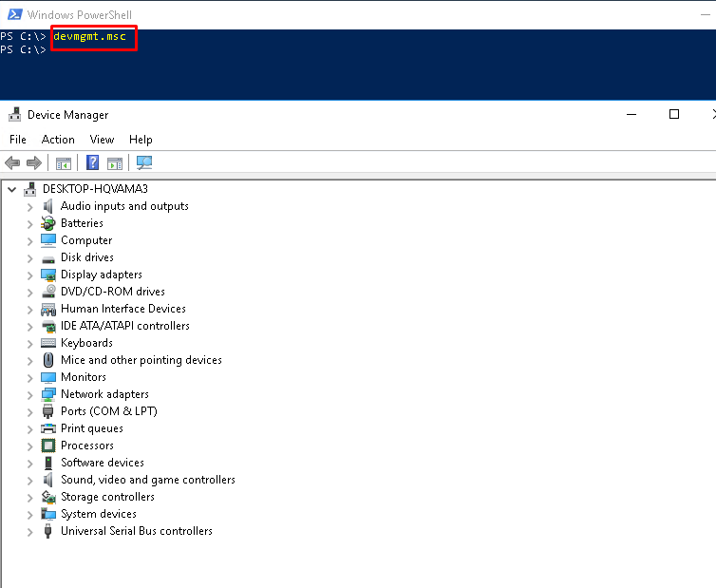Select Human Interface Devices label
Viewport: 716px width, 588px height.
coord(123,309)
